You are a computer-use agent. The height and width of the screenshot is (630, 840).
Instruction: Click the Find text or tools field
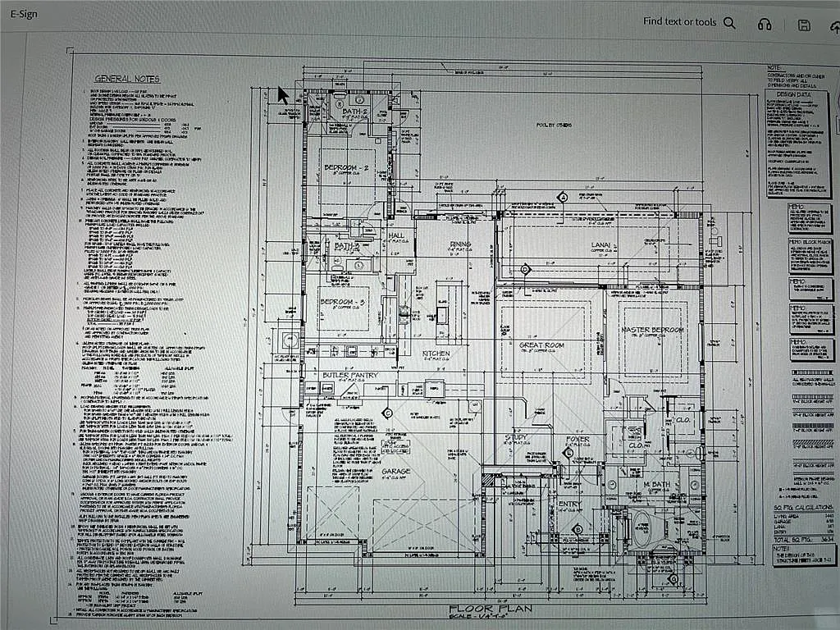coord(679,22)
